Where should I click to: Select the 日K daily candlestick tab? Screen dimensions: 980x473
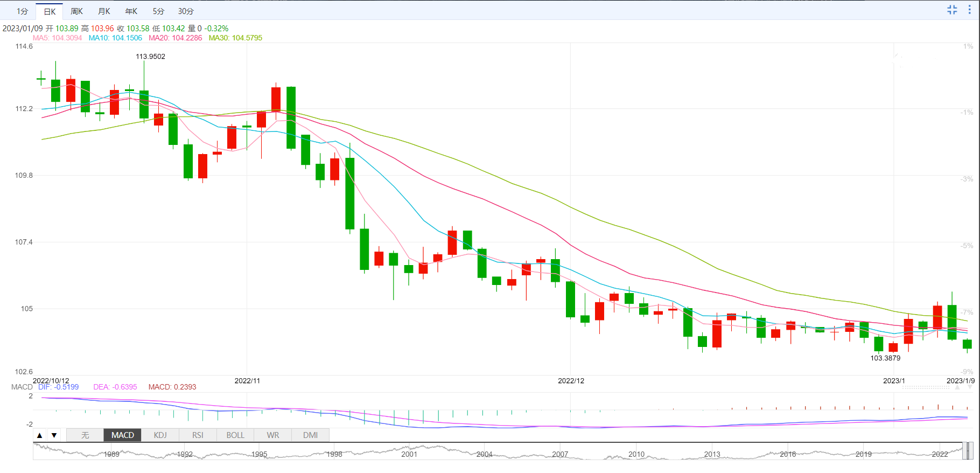[x=50, y=11]
